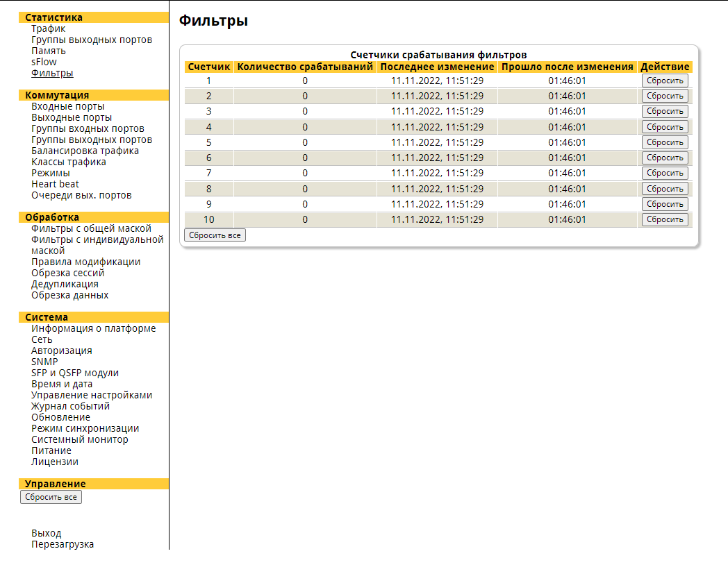728x574 pixels.
Task: Go to Очереди вых. портов
Action: (81, 195)
